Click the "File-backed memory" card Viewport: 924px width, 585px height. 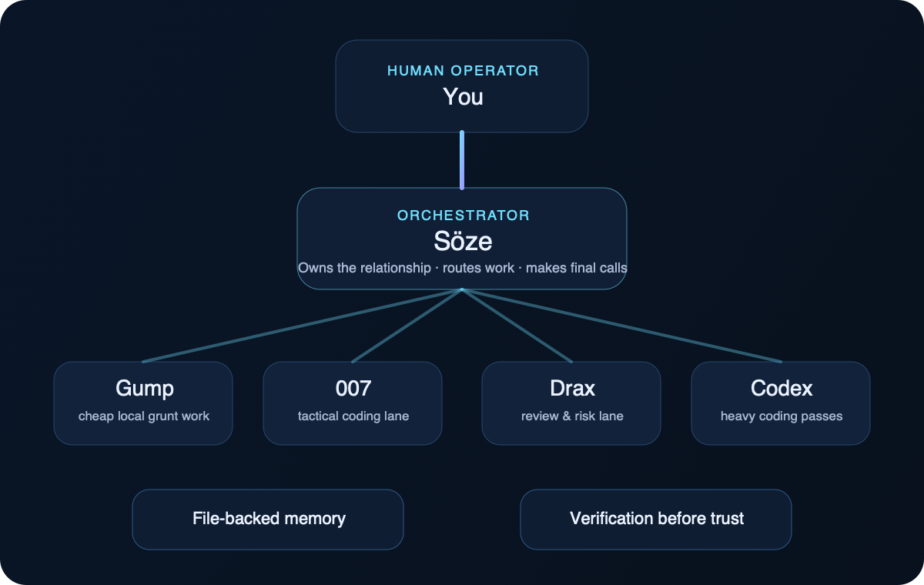coord(268,519)
